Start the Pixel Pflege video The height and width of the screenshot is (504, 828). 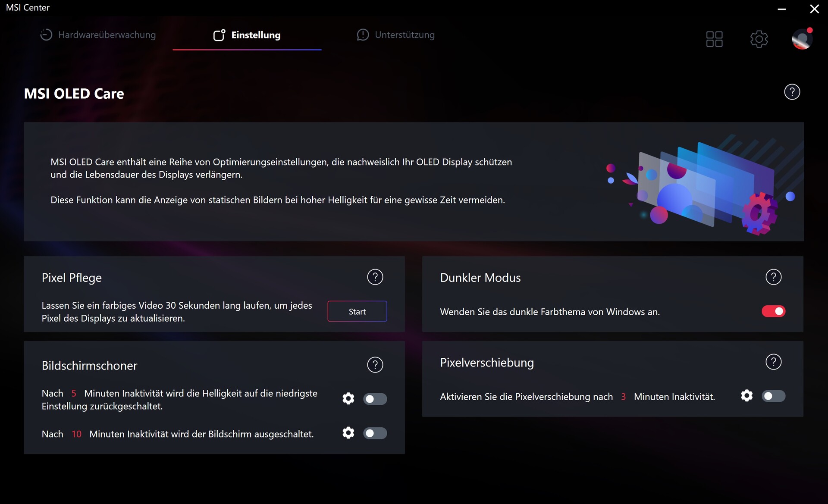click(357, 311)
